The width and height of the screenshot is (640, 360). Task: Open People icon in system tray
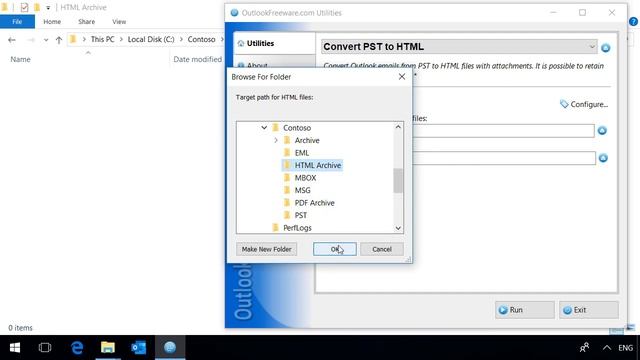[584, 347]
